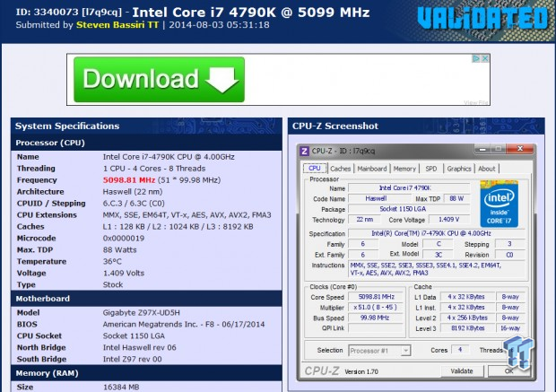Click the Max TDP 88 W field
556x392 pixels.
point(456,198)
